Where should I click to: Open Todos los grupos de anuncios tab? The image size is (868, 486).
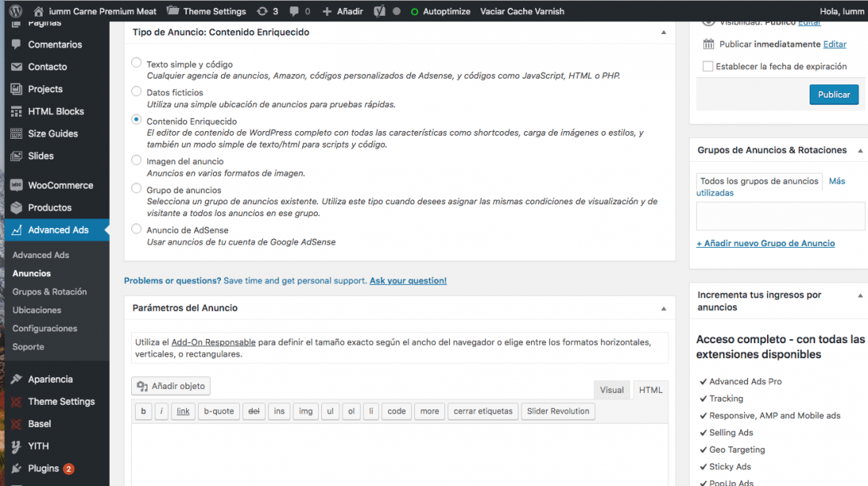point(759,181)
